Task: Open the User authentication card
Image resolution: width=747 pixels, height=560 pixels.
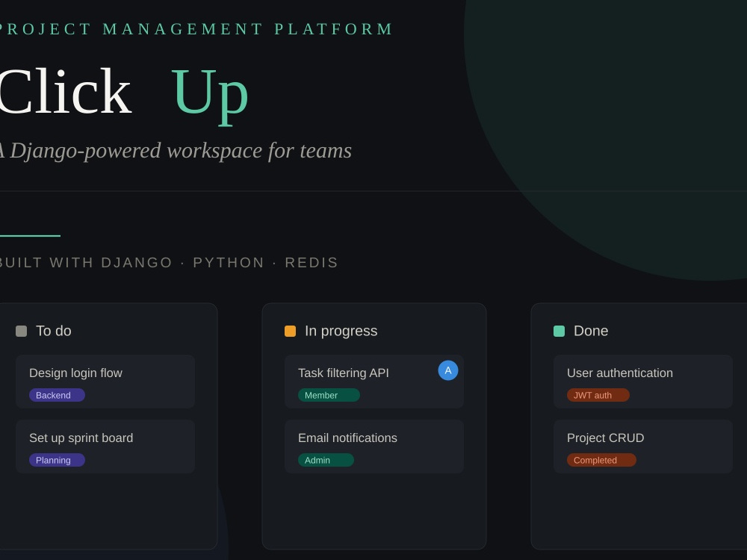Action: point(642,382)
